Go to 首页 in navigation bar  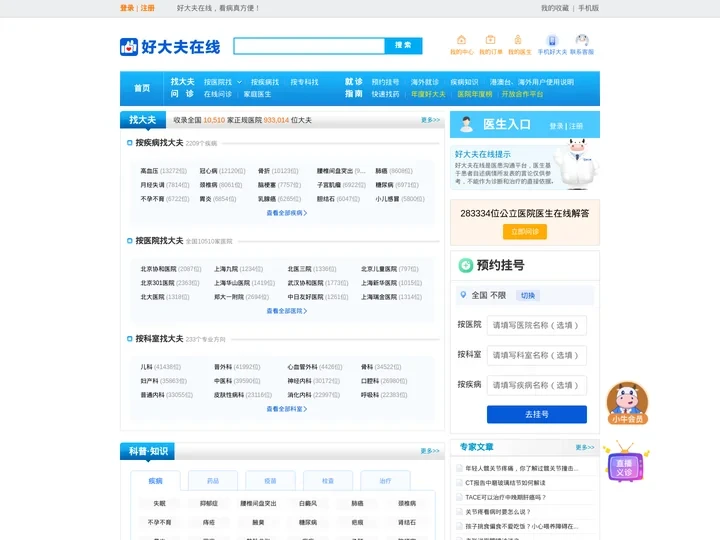142,88
